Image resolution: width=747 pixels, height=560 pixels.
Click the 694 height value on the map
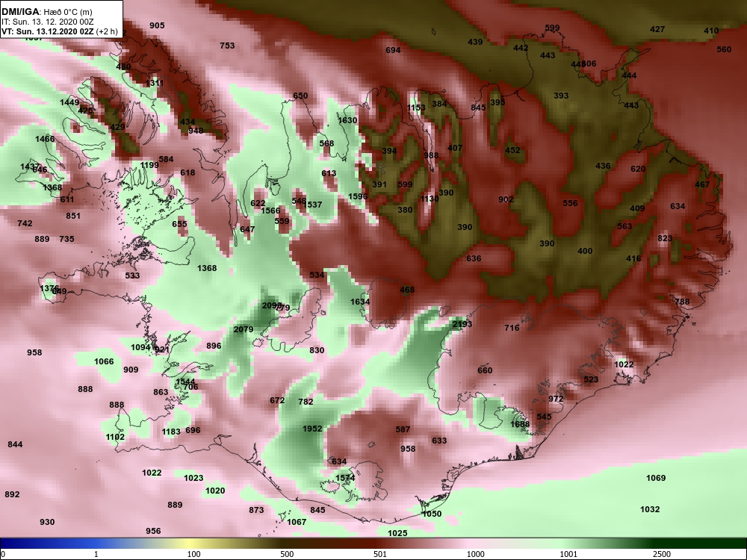(393, 50)
